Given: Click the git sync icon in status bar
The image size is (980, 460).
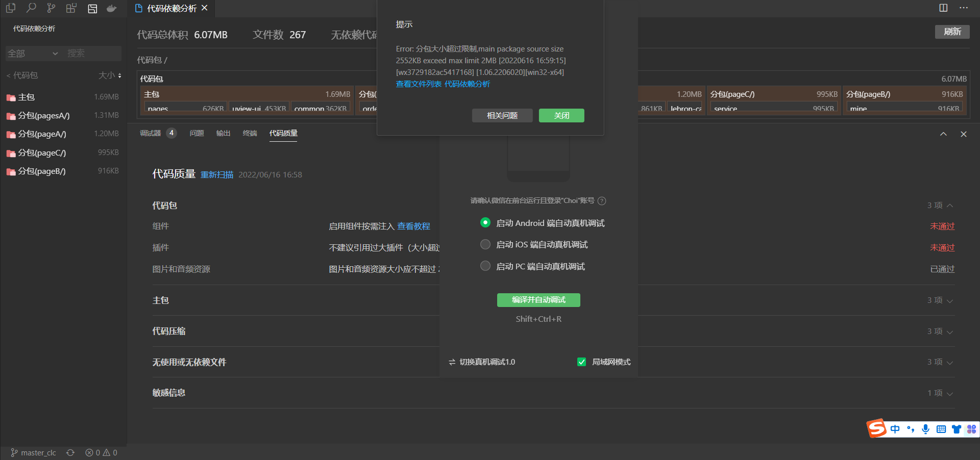Looking at the screenshot, I should click(70, 453).
